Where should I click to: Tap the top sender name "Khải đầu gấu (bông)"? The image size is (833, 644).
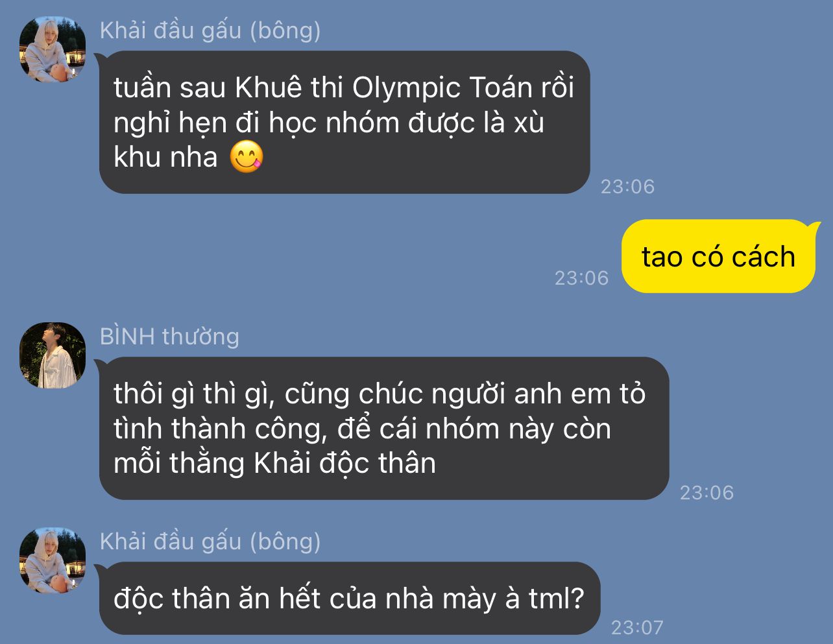[x=210, y=30]
